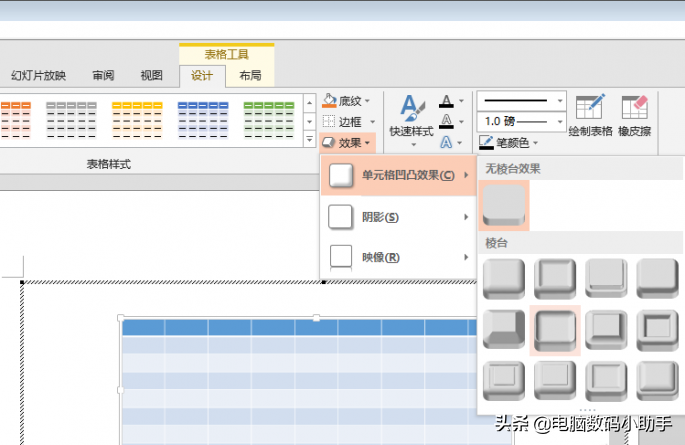Expand the 边框 borders dropdown arrow

tap(373, 122)
